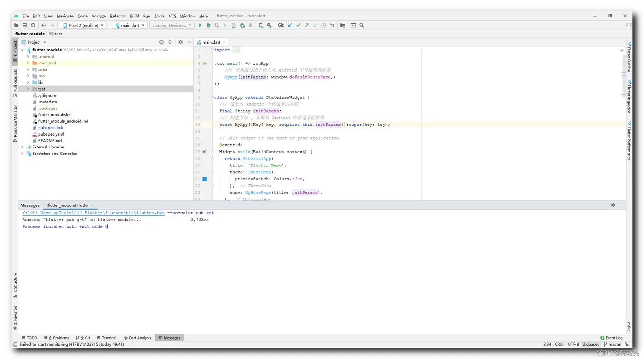Click the Run (green play) icon

(200, 25)
